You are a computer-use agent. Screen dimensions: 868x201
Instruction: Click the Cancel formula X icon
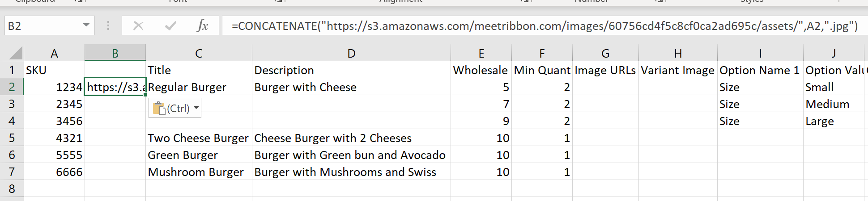pyautogui.click(x=138, y=26)
